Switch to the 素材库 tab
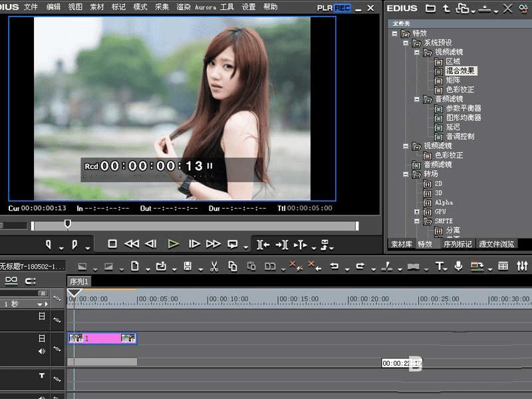532x399 pixels. pyautogui.click(x=402, y=244)
